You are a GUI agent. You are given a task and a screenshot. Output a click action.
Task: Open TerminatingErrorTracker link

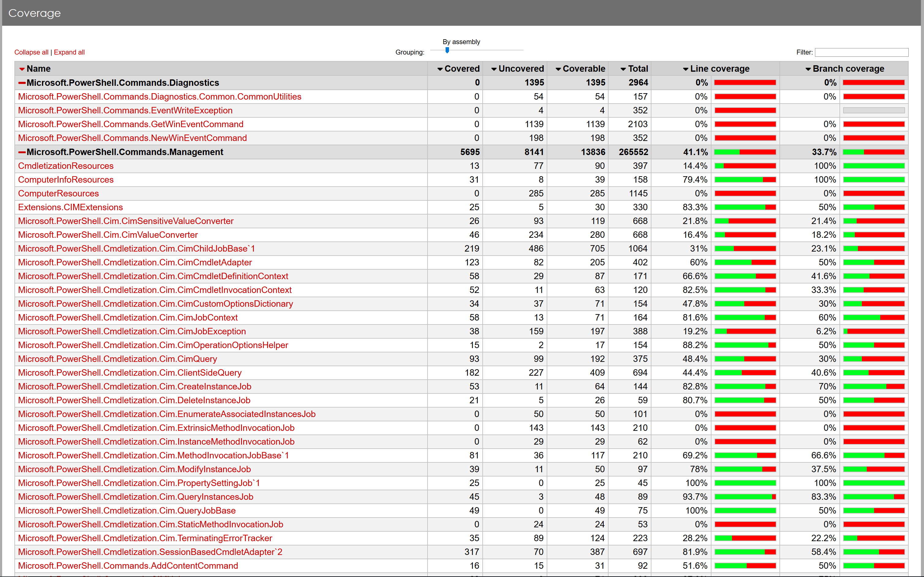(145, 538)
